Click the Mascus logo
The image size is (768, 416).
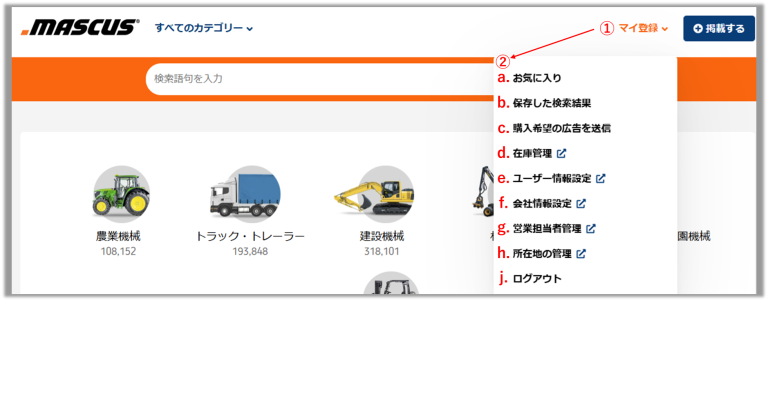[x=80, y=27]
